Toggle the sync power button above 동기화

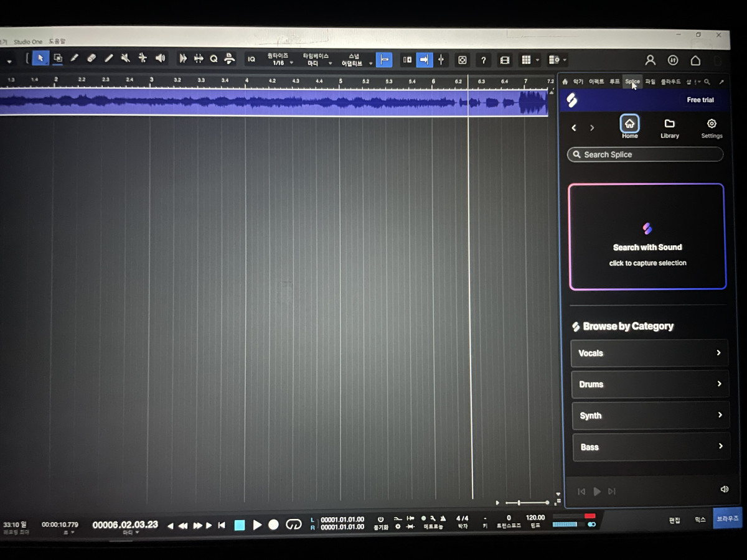[380, 518]
